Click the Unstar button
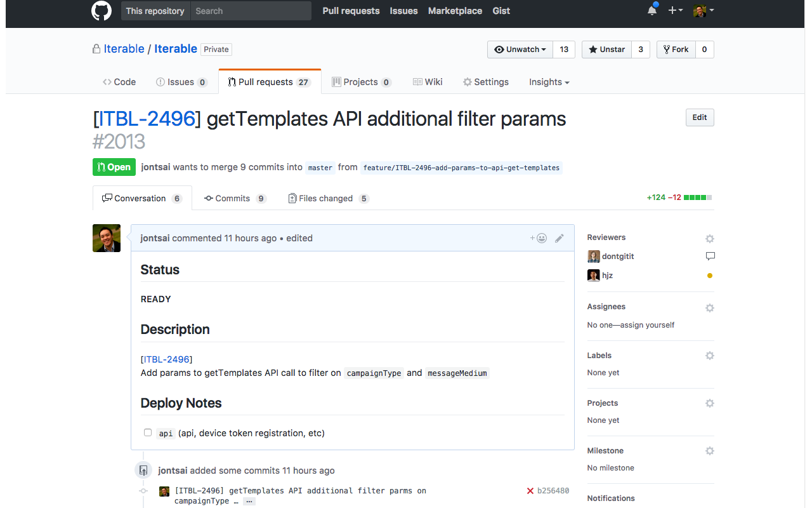 pos(606,50)
